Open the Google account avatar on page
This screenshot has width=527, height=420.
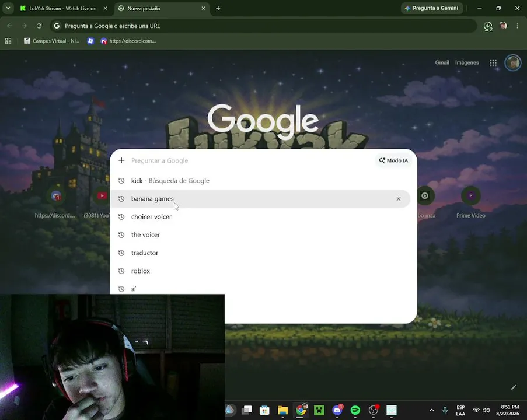point(513,62)
